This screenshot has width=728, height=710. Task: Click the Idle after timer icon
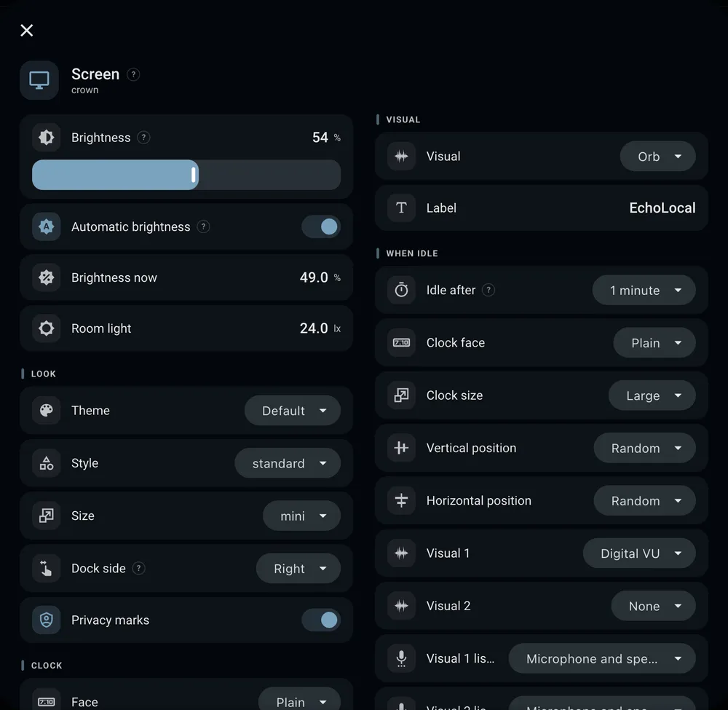coord(402,291)
